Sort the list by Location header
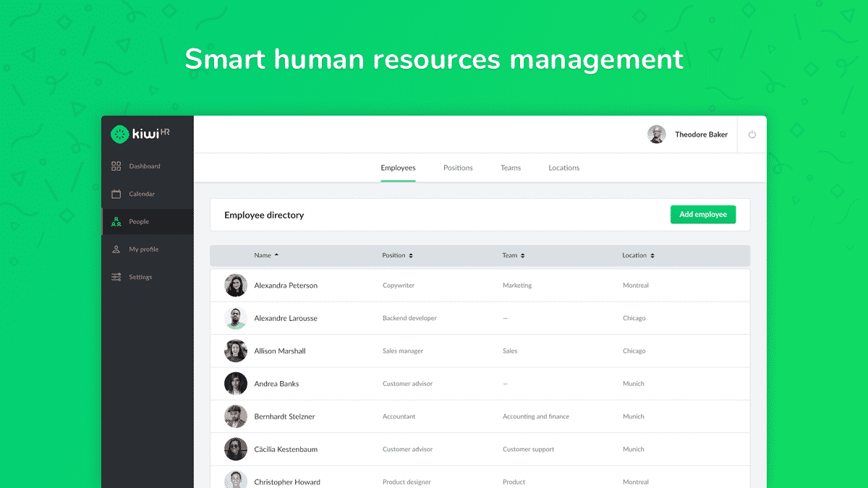The image size is (868, 488). coord(652,256)
